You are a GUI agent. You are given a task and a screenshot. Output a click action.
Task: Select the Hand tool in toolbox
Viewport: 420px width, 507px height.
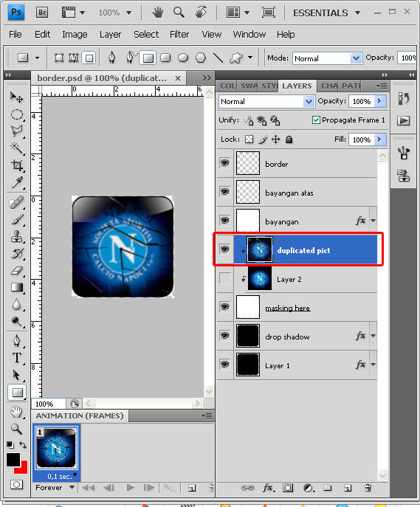[x=16, y=412]
